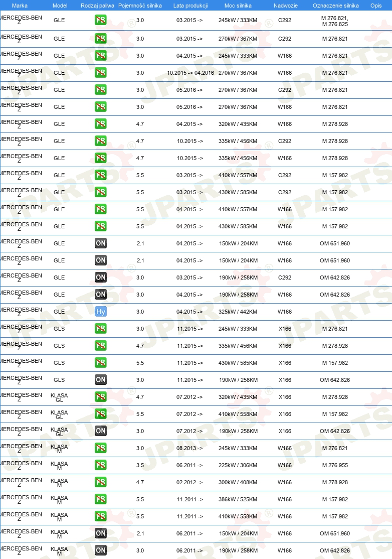Screen dimensions: 392x559
Task: Select 'OM 642.826' in the KLASA GL row
Action: pos(335,431)
